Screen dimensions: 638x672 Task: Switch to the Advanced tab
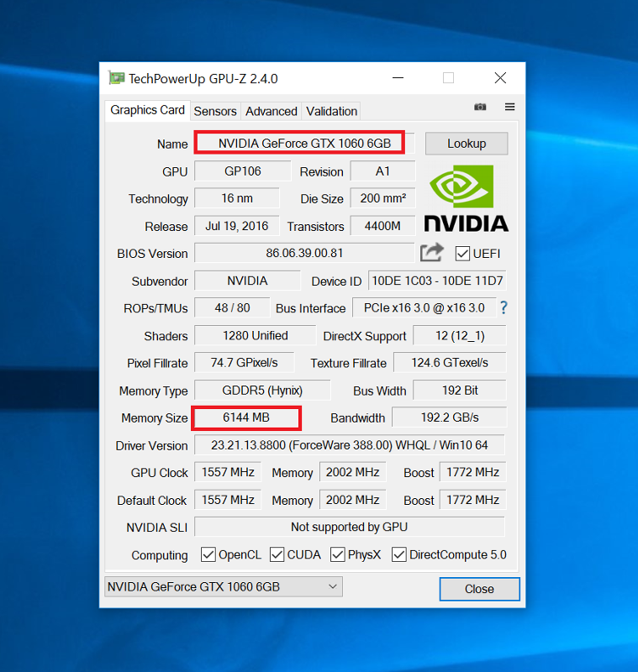tap(272, 112)
